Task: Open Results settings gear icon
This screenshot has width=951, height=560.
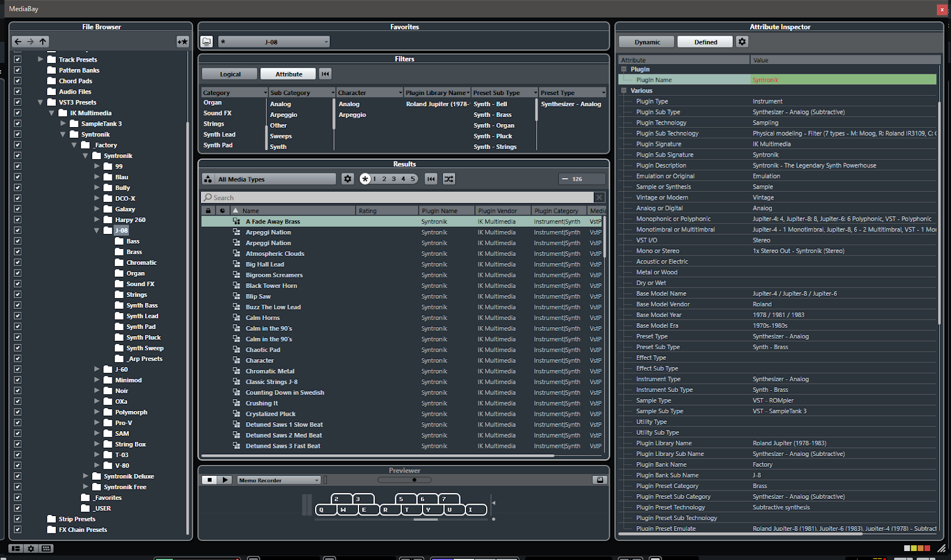Action: tap(348, 179)
